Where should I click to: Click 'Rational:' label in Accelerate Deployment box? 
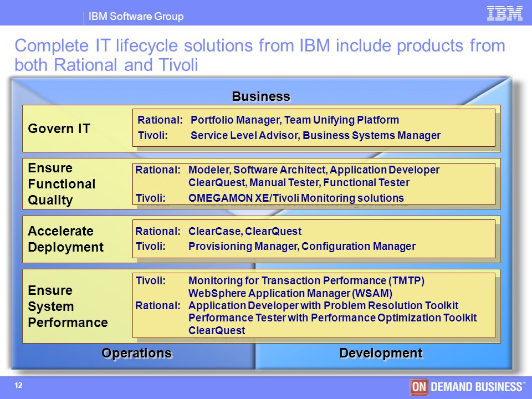pyautogui.click(x=158, y=231)
